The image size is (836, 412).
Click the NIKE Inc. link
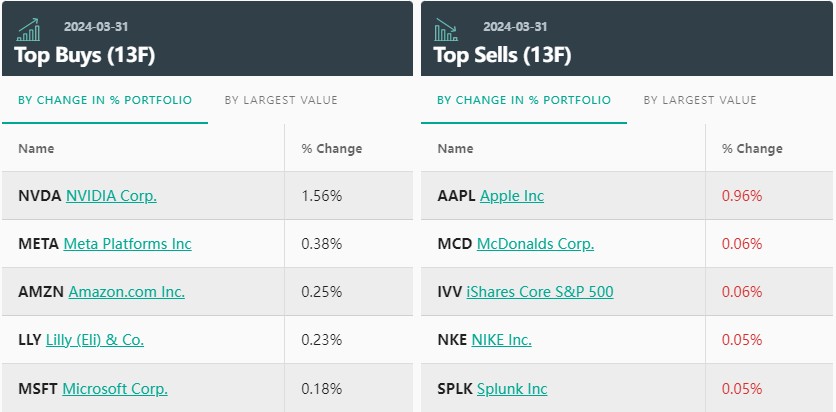click(501, 340)
